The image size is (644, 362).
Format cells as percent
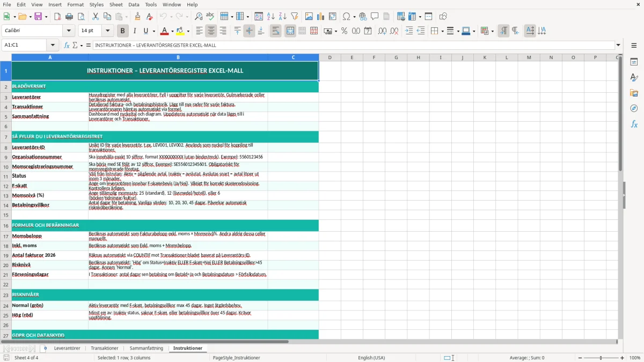tap(344, 31)
